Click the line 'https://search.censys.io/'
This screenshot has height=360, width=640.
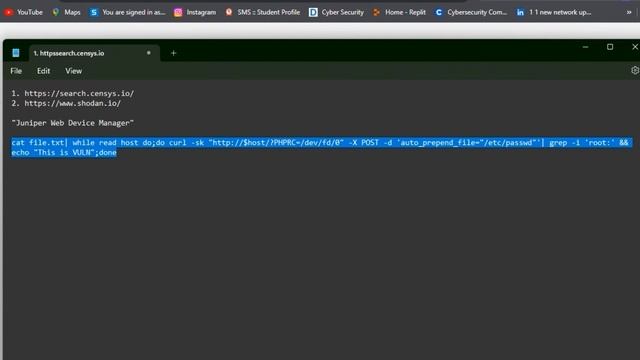coord(79,93)
